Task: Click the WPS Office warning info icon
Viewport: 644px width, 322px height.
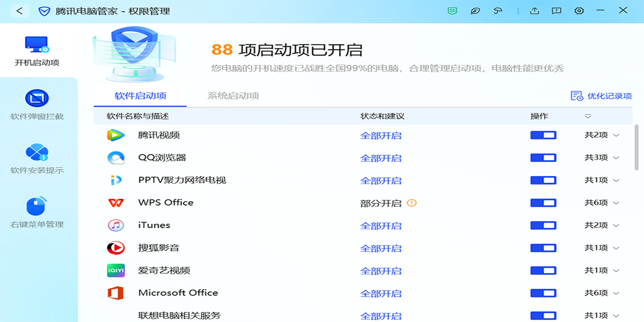Action: coord(412,203)
